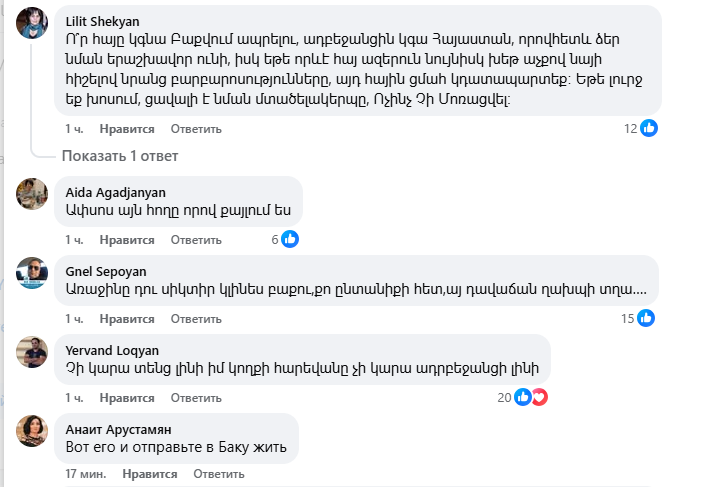Image resolution: width=701 pixels, height=487 pixels.
Task: Click like reaction icon on Lilit Shekyan's comment
Action: (x=649, y=128)
